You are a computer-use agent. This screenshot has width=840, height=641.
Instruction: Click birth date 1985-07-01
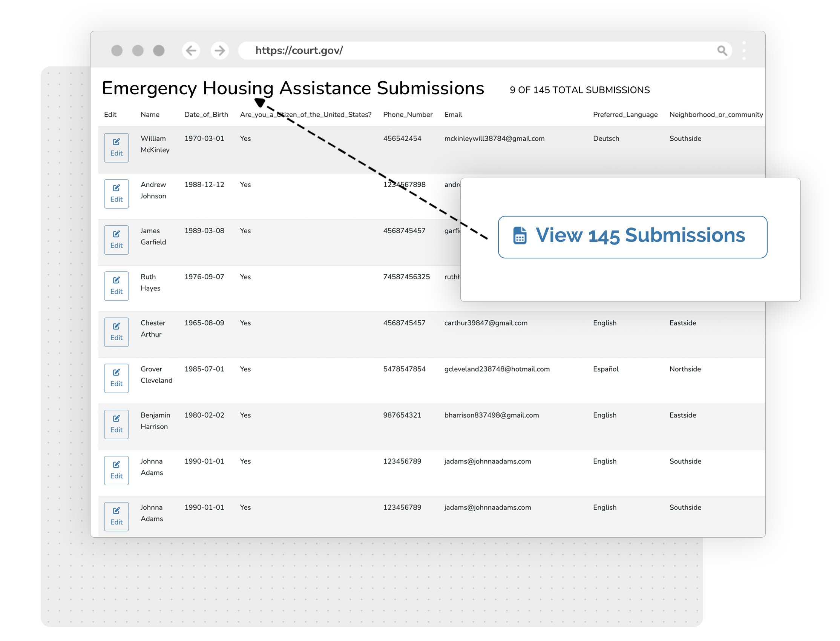[204, 369]
